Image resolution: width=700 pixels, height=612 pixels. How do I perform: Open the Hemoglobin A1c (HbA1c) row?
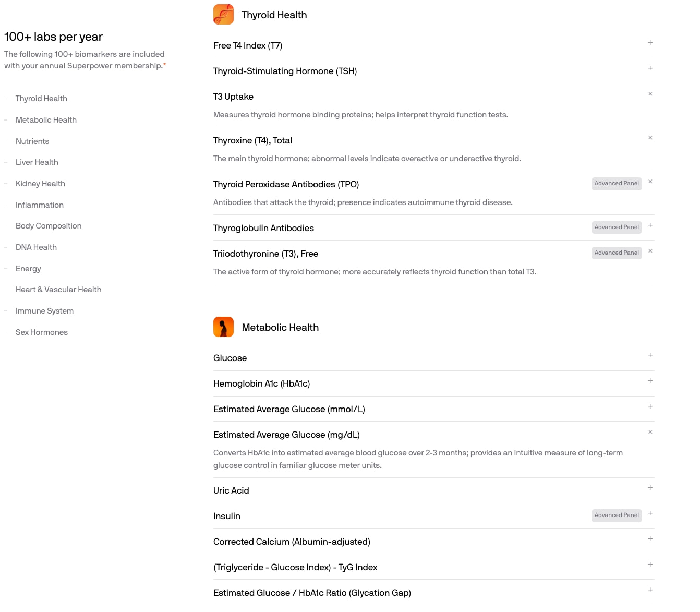434,383
